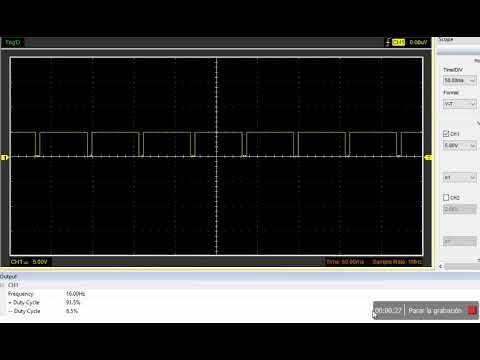Viewport: 480px width, 360px height.
Task: Select the Scope panel tab
Action: point(446,39)
